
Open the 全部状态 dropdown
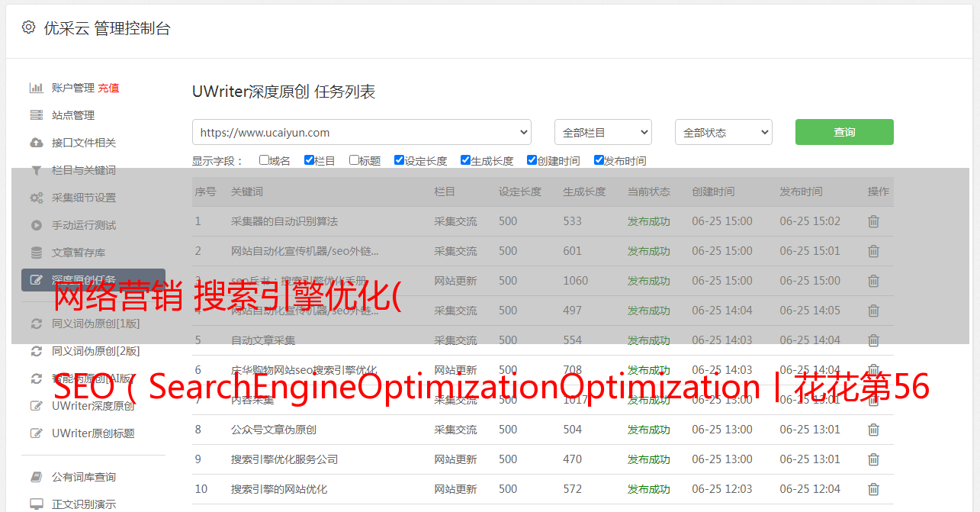coord(724,132)
